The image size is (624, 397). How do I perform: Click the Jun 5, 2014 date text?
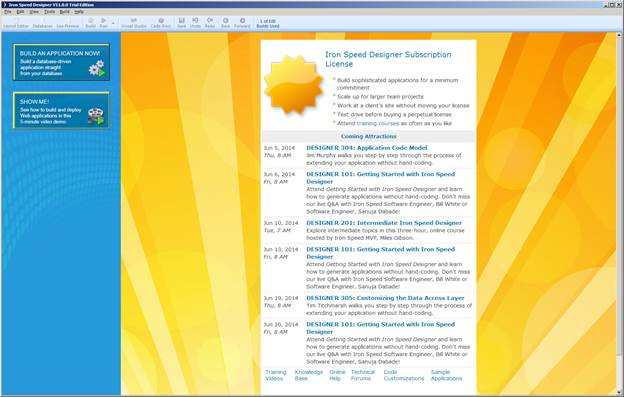click(x=279, y=148)
